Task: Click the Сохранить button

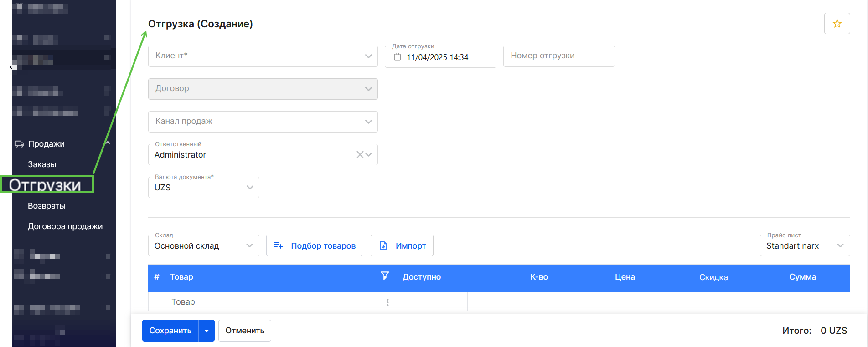Action: point(170,331)
